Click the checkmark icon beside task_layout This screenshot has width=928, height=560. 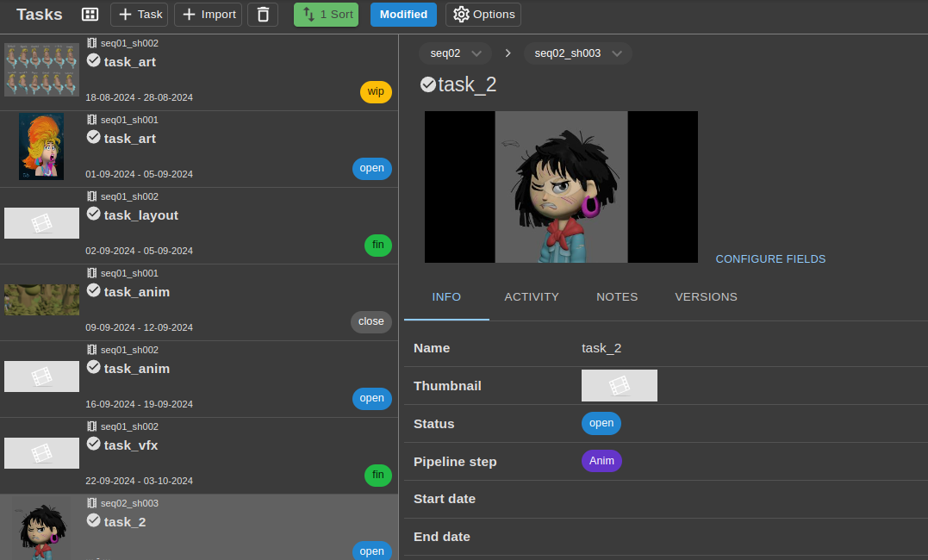94,214
